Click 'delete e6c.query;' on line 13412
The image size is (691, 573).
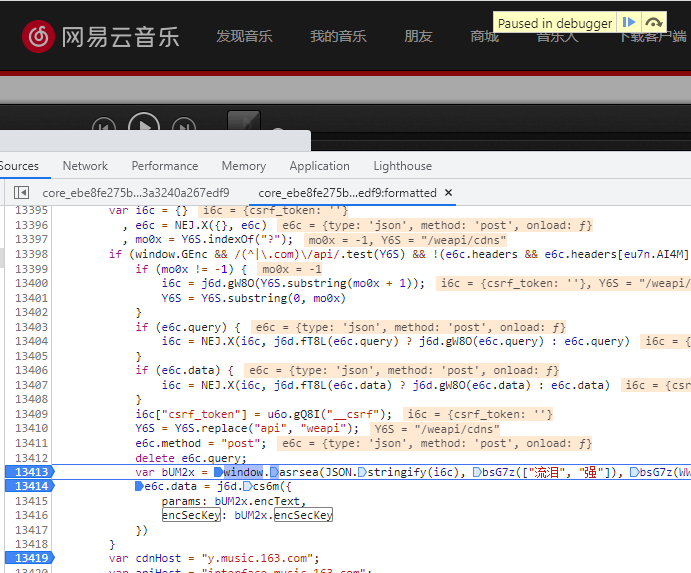[x=191, y=458]
